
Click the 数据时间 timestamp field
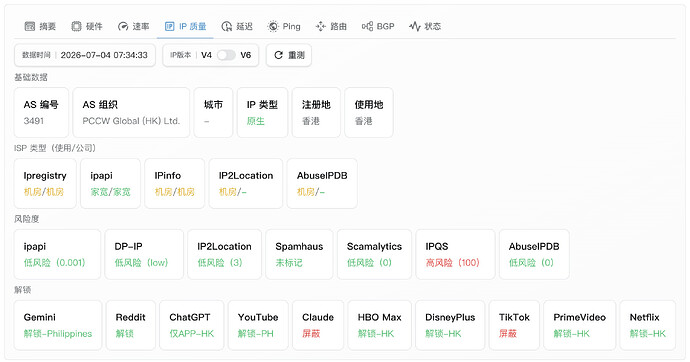pos(85,55)
